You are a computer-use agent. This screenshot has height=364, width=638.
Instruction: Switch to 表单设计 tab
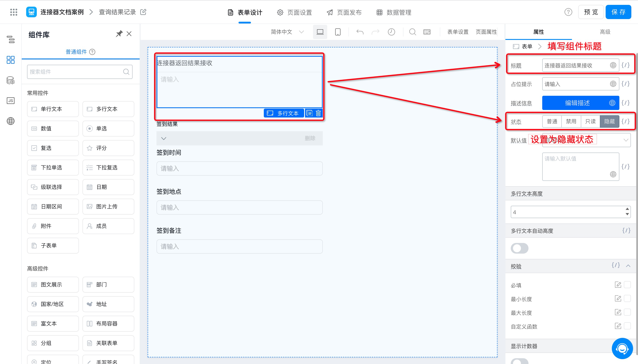(245, 12)
